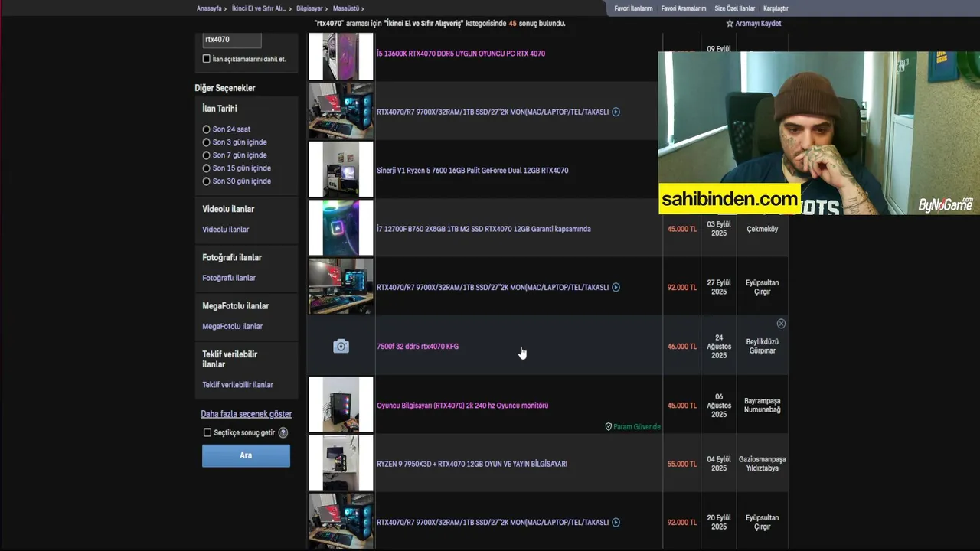Click thumbnail of Oyuncu Bilgisayarı (RTX4070) listing
980x551 pixels.
[x=341, y=404]
